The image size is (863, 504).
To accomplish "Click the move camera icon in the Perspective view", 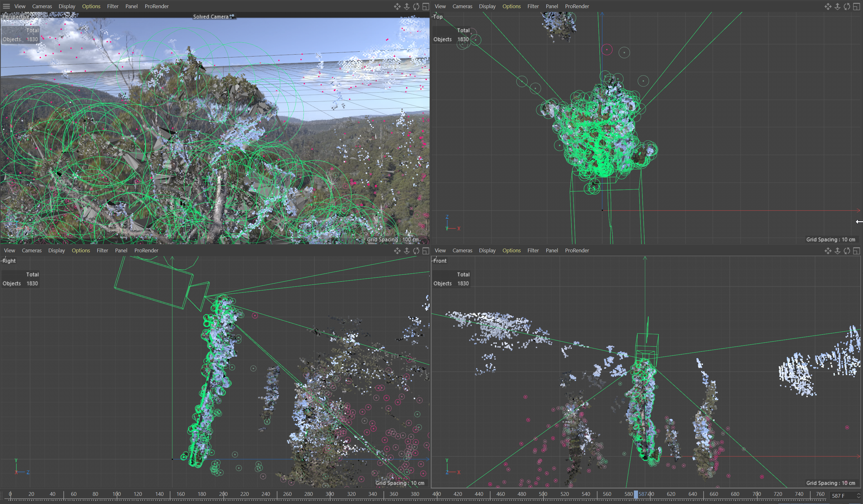I will coord(397,7).
